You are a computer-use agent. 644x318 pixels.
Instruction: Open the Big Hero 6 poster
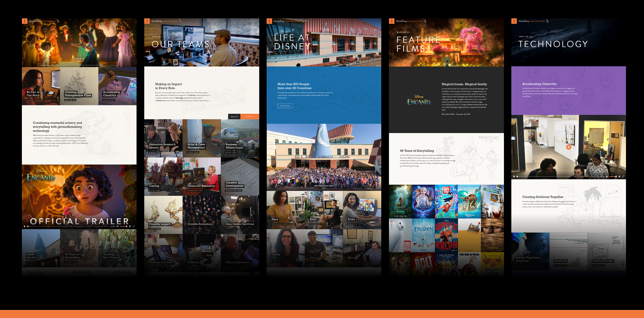[400, 235]
